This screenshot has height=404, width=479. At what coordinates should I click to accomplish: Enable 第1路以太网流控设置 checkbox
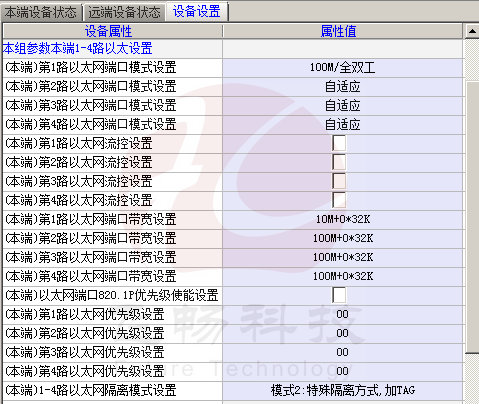pos(339,143)
